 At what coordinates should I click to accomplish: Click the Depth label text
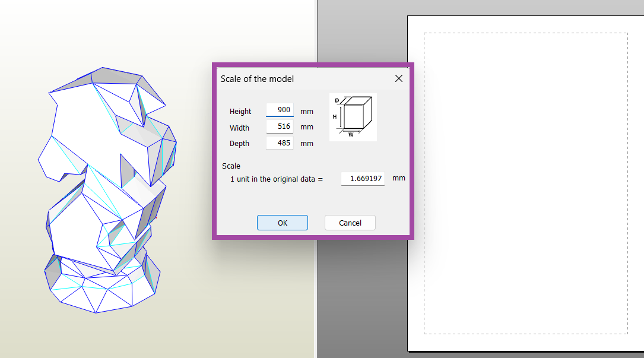[239, 144]
